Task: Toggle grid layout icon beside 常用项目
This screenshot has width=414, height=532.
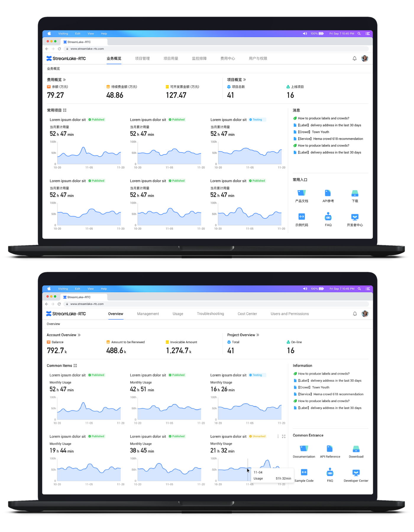Action: tap(65, 110)
